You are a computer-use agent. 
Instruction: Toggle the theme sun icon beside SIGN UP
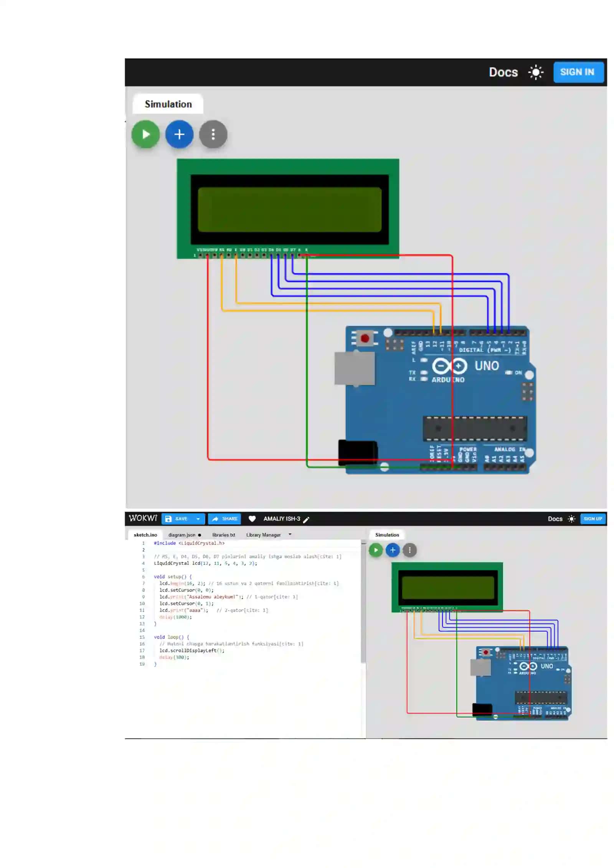[x=571, y=519]
